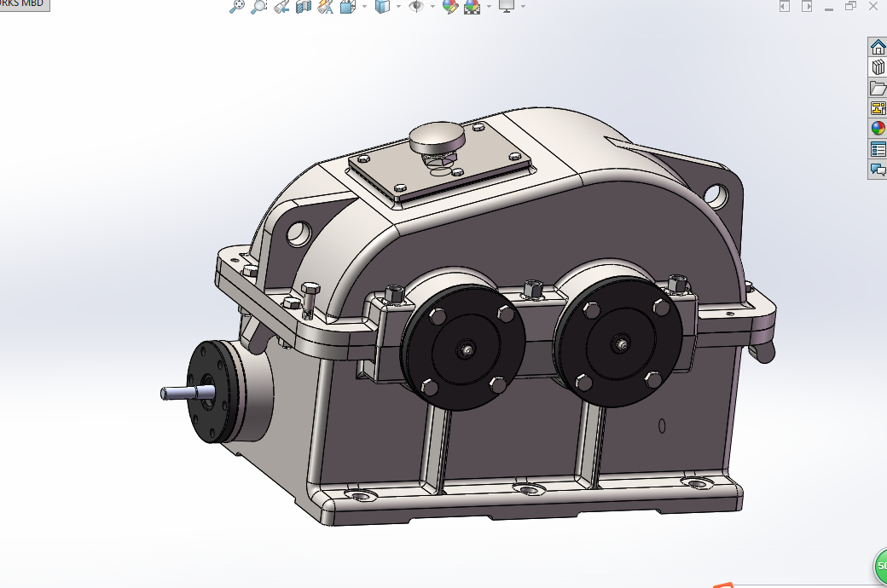Expand the Display Style dropdown arrow

[x=399, y=6]
